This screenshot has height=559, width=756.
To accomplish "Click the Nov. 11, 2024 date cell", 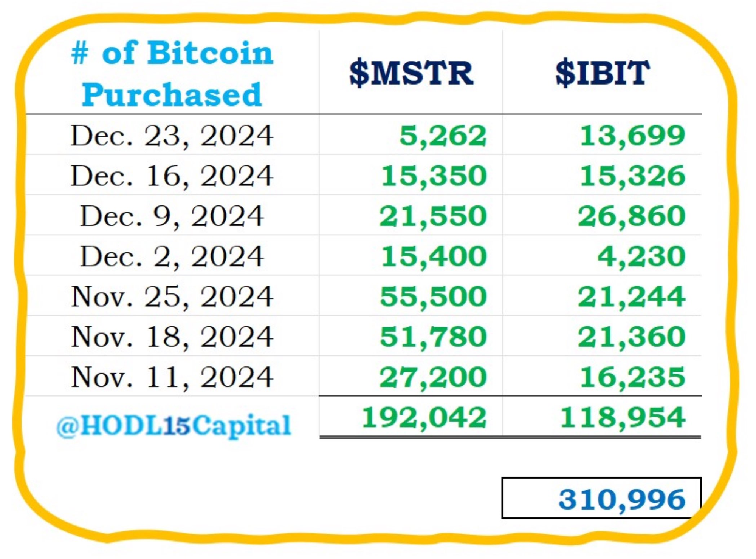I will 172,377.
